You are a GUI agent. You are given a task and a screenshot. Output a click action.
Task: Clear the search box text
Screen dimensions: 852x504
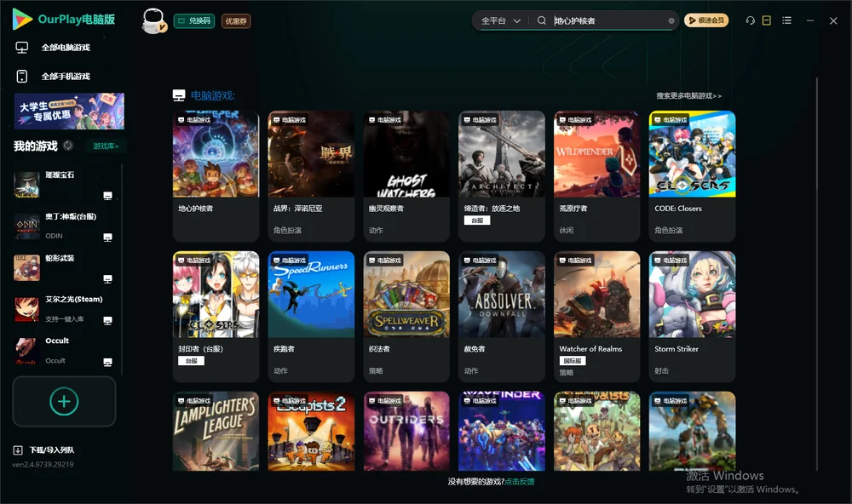click(671, 20)
